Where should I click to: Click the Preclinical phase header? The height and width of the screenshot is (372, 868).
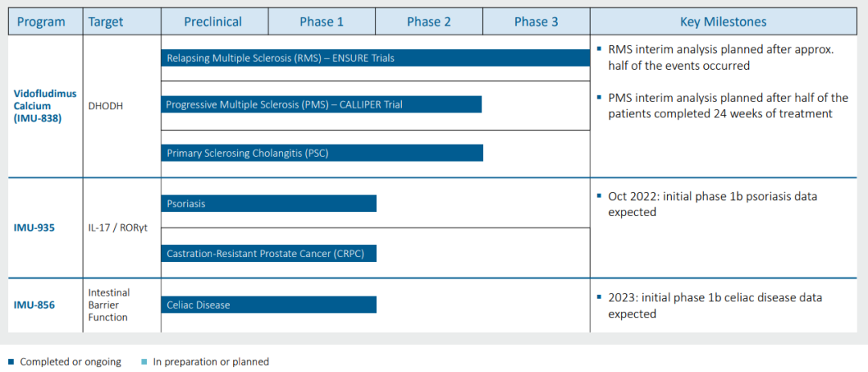pos(215,22)
